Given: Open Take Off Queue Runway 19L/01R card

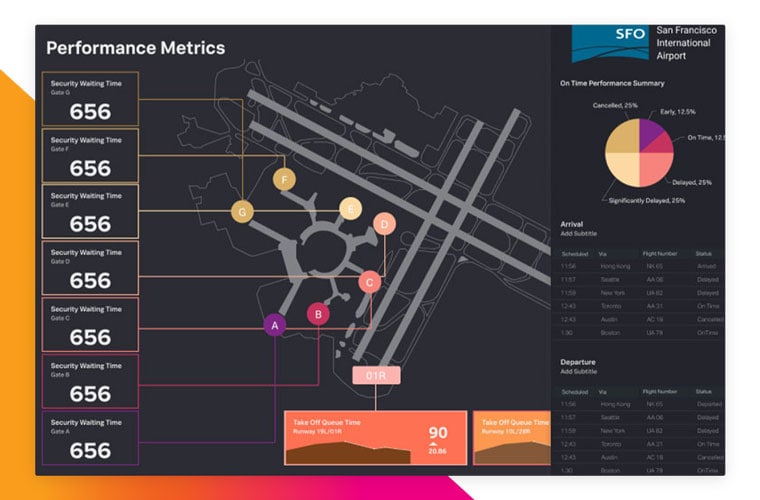Looking at the screenshot, I should click(x=375, y=437).
